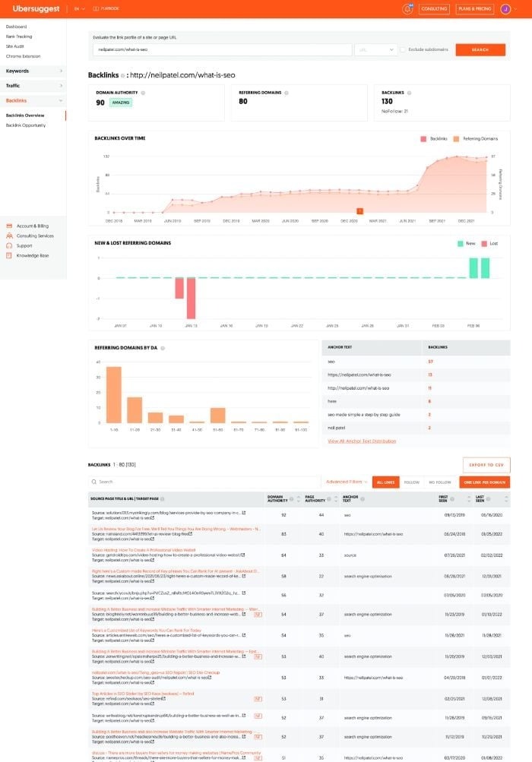
Task: Open Chrome Extension in the sidebar
Action: pyautogui.click(x=24, y=56)
